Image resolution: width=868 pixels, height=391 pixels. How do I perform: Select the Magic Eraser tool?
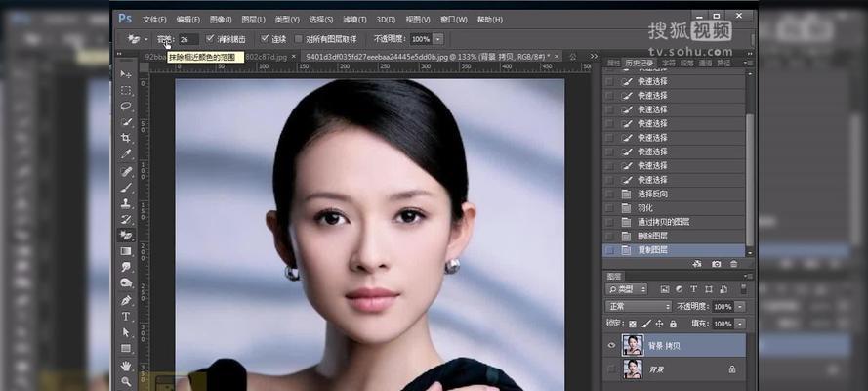coord(126,236)
